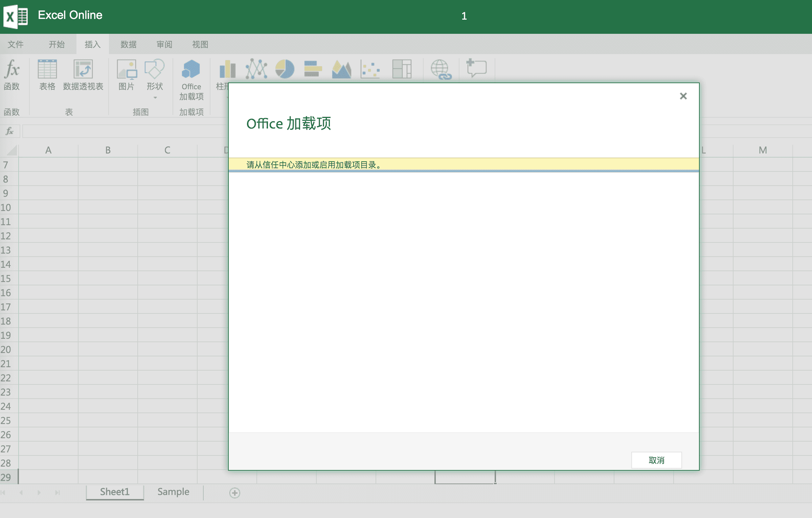Click the scatter chart icon
Screen dimensions: 812x518
pyautogui.click(x=370, y=69)
